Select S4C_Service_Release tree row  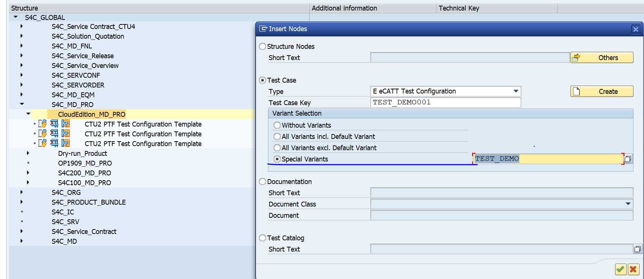pyautogui.click(x=83, y=56)
